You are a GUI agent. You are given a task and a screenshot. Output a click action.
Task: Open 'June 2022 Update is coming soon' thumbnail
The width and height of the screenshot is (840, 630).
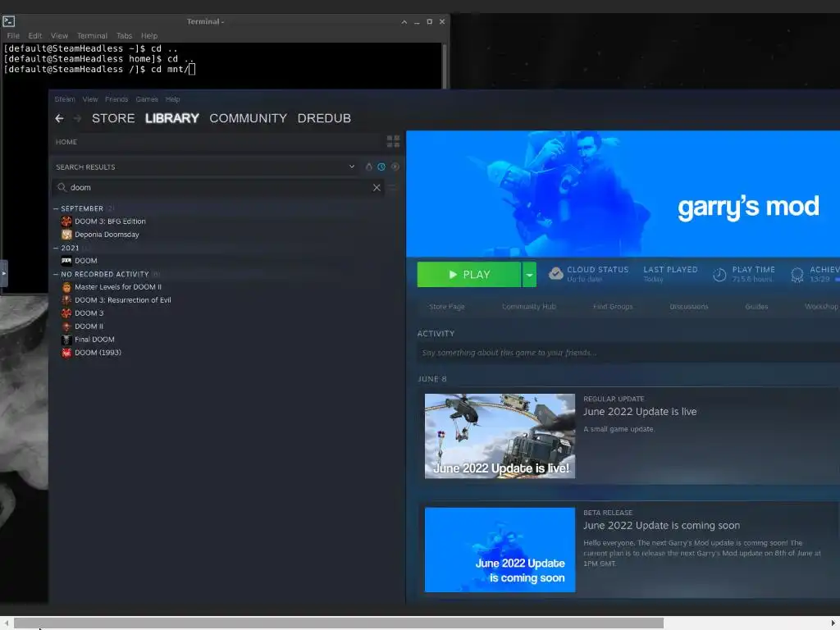click(500, 550)
